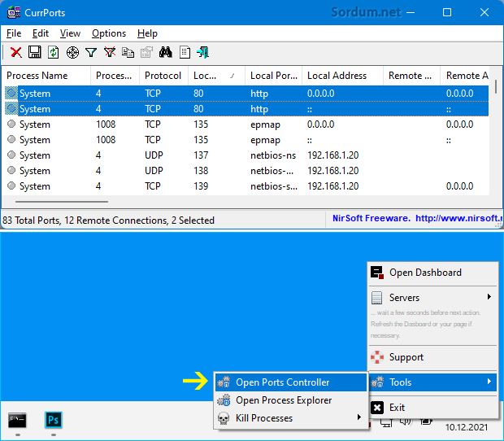Viewport: 504px width, 441px height.
Task: Select Open Dashboard in tray menu
Action: pyautogui.click(x=432, y=273)
